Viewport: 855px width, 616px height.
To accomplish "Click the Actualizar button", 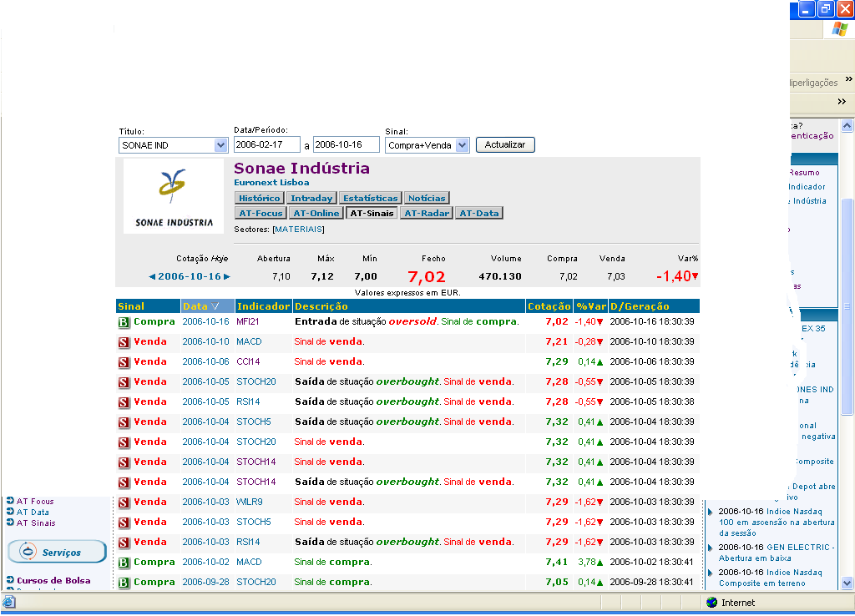I will [505, 144].
